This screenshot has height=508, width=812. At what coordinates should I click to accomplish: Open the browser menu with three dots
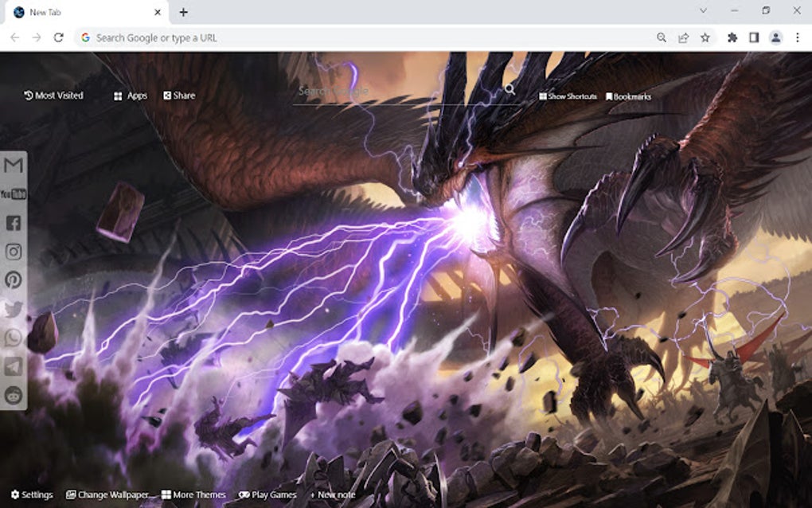point(798,37)
